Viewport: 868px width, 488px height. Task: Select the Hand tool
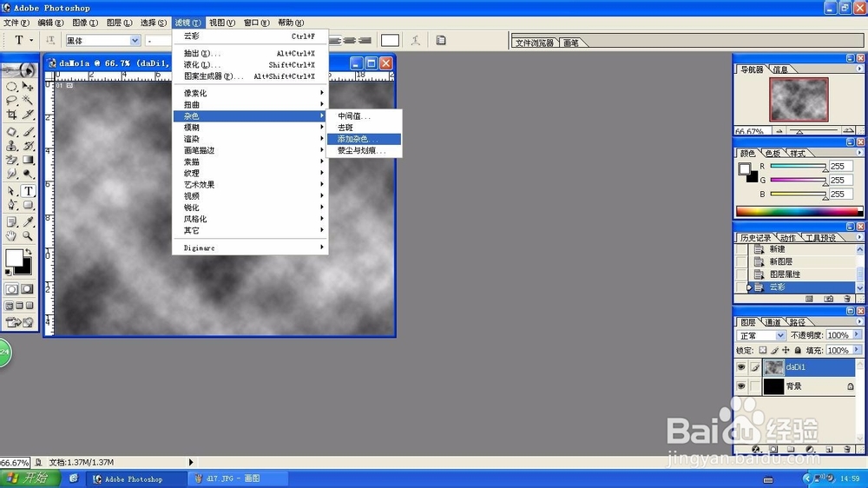pos(11,236)
